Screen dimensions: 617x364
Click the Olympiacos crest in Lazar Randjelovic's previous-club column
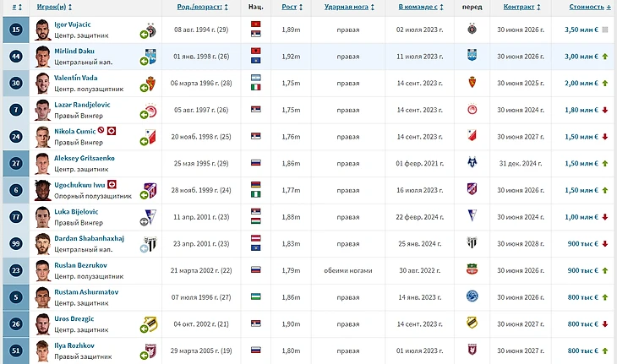pos(472,110)
